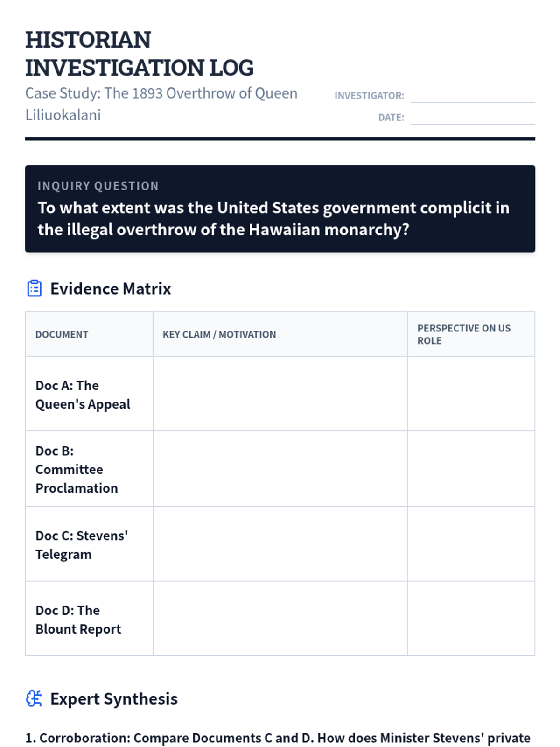Click the Date line field
Screen dimensions: 560x747
point(473,117)
